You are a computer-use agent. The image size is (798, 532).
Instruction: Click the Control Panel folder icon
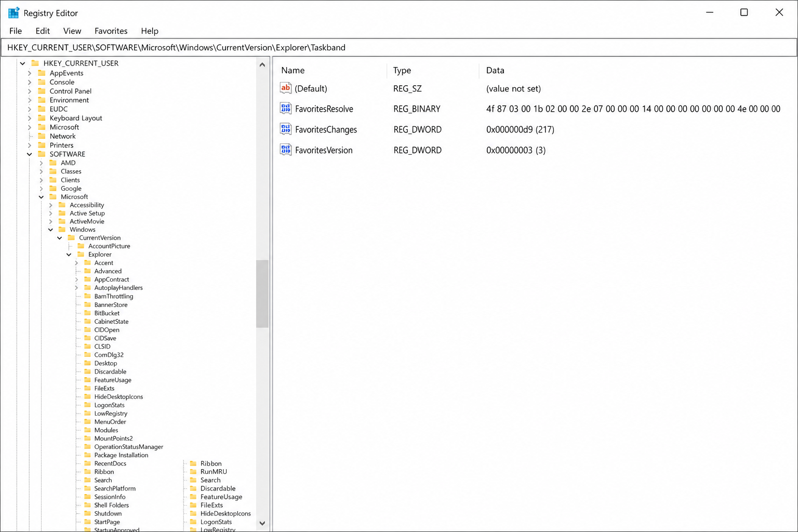pos(42,91)
